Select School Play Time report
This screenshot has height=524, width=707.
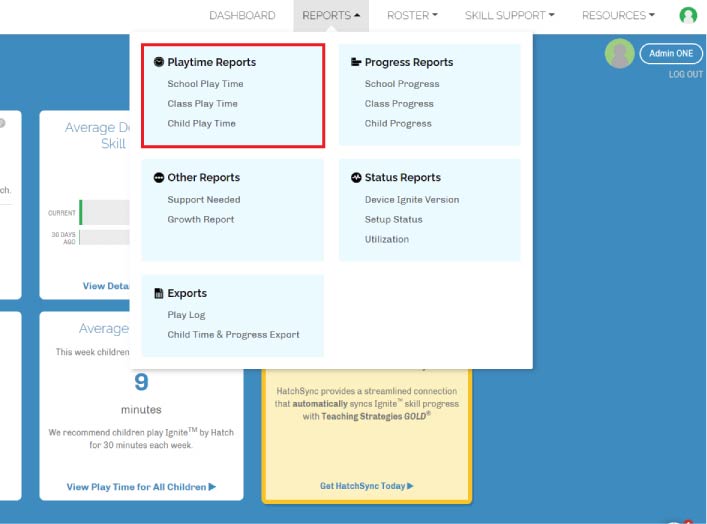pos(205,84)
